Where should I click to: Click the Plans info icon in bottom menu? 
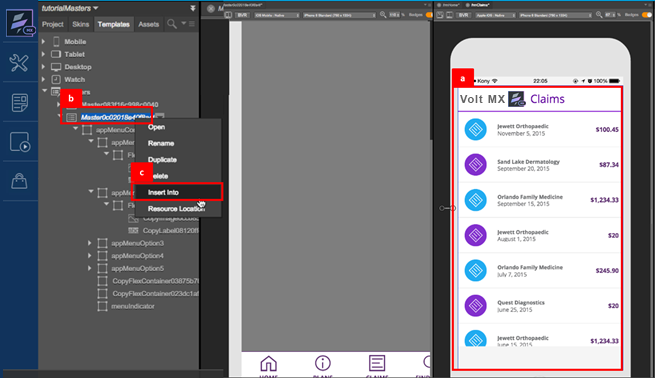[x=322, y=363]
